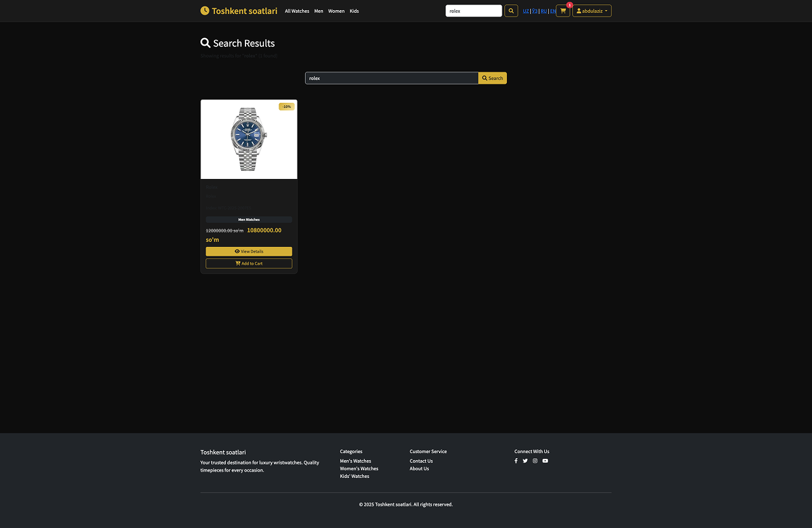This screenshot has height=528, width=812.
Task: Open Men's Watches footer link
Action: point(355,461)
